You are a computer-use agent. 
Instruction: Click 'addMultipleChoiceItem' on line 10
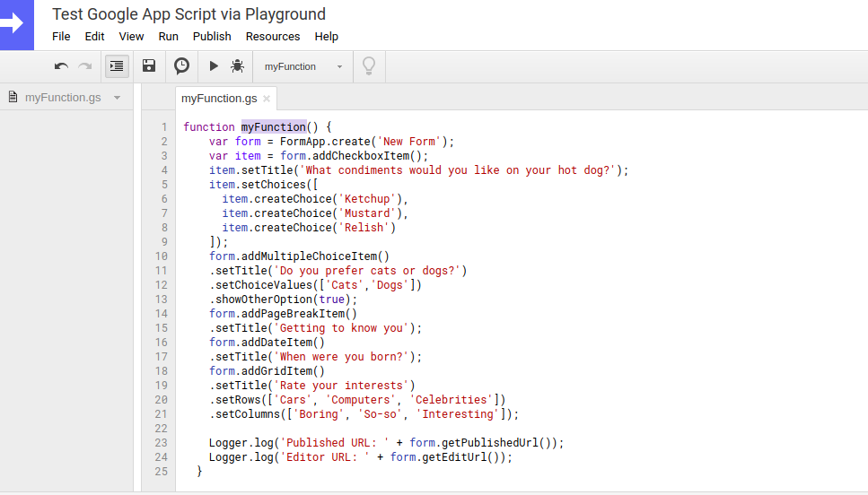(309, 256)
